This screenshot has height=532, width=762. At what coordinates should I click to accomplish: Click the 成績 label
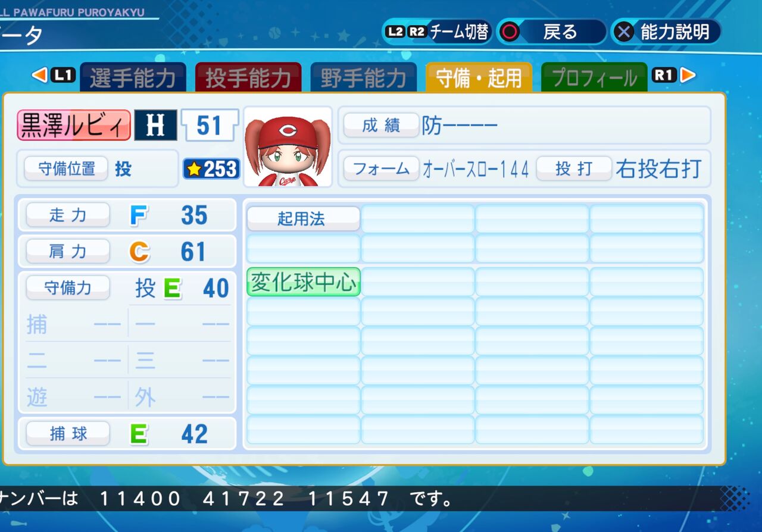click(381, 126)
